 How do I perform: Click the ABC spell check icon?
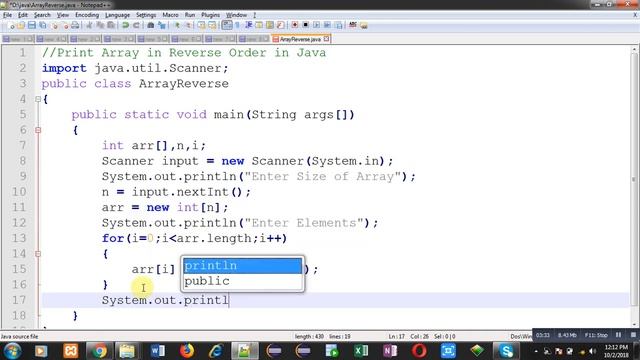coord(353,25)
